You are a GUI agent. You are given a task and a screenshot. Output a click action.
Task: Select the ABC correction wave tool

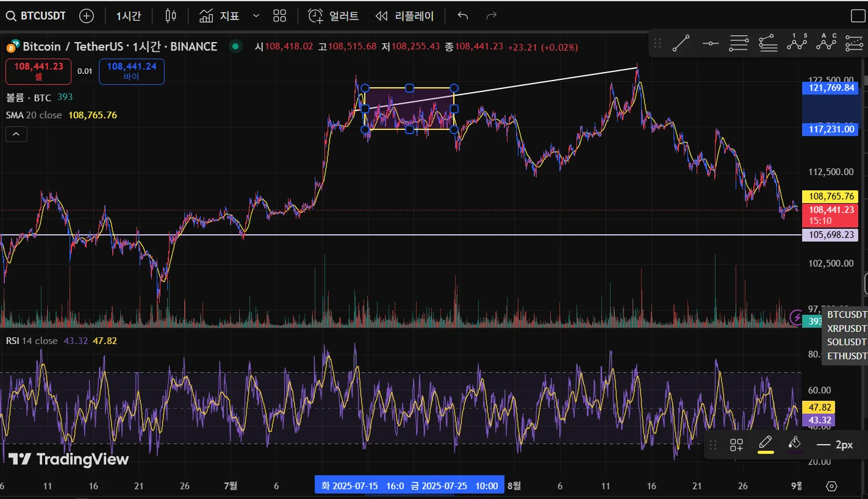826,43
